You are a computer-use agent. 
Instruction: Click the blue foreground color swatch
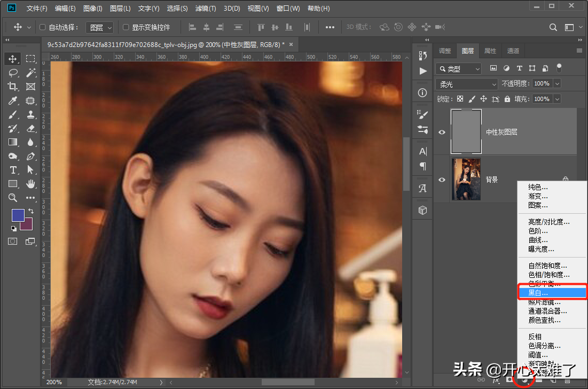coord(18,215)
